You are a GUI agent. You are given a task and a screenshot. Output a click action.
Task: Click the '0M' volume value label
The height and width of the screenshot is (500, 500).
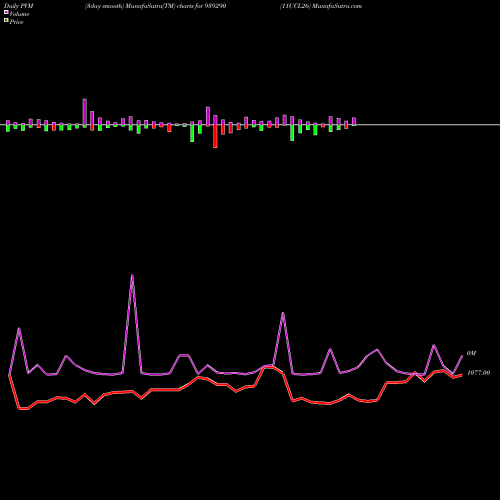pyautogui.click(x=471, y=353)
